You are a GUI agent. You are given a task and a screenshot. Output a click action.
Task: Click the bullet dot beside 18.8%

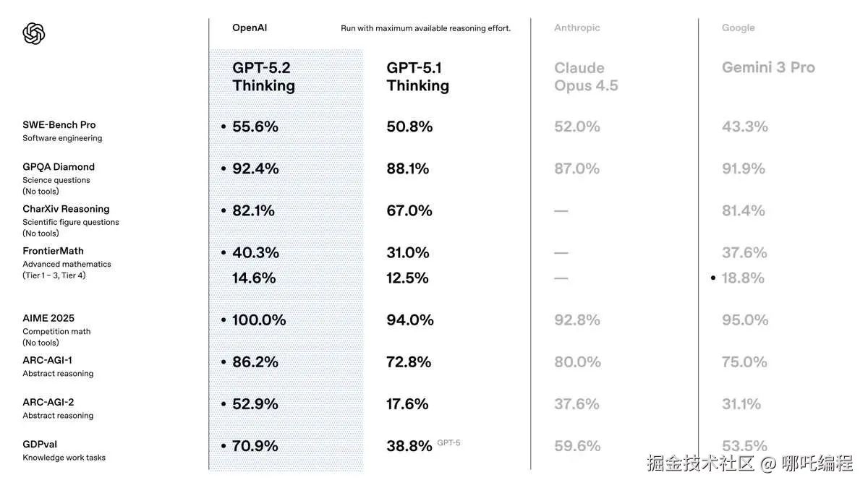(x=713, y=278)
